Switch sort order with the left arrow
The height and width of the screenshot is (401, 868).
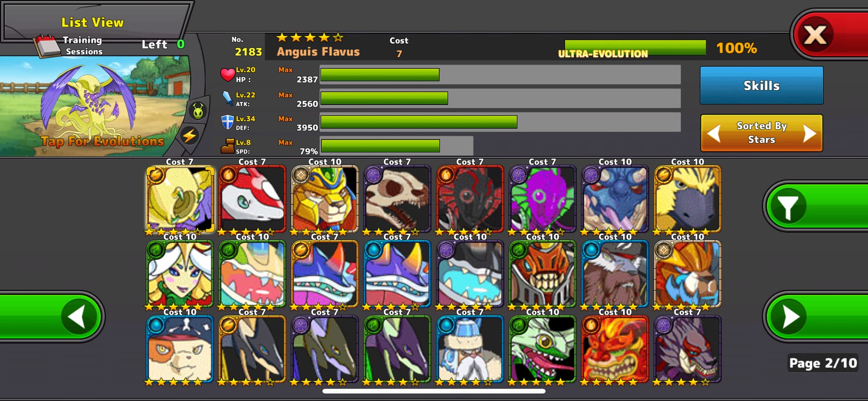(x=714, y=133)
